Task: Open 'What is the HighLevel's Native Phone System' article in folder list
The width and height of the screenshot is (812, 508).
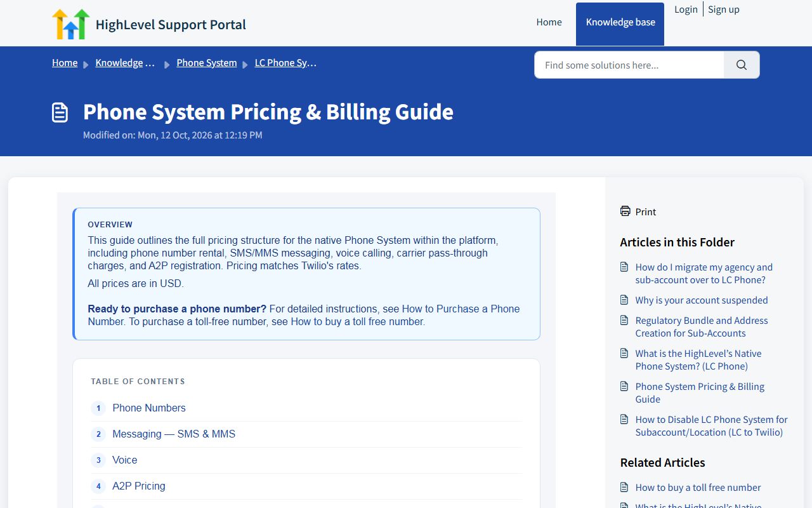Action: pos(698,359)
